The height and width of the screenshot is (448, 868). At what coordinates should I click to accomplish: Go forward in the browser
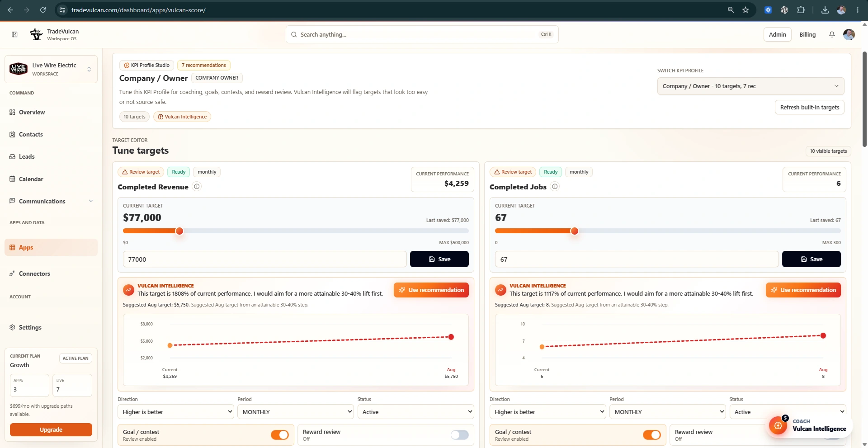(27, 10)
